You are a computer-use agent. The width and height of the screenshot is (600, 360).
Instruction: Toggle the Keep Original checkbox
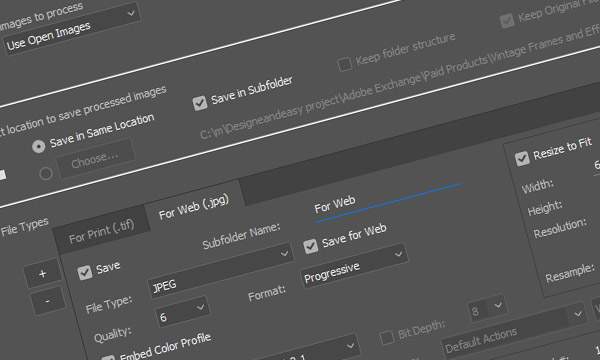tap(507, 20)
